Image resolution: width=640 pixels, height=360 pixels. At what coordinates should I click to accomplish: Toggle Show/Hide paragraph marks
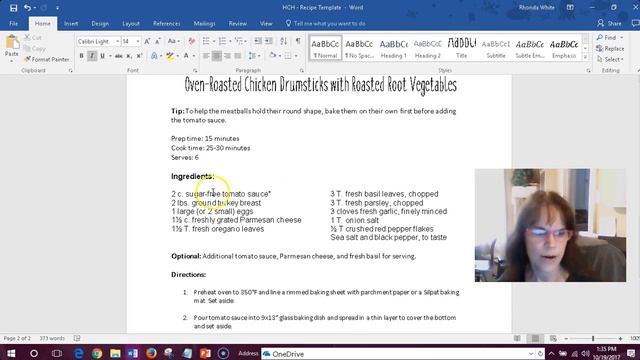coord(298,41)
